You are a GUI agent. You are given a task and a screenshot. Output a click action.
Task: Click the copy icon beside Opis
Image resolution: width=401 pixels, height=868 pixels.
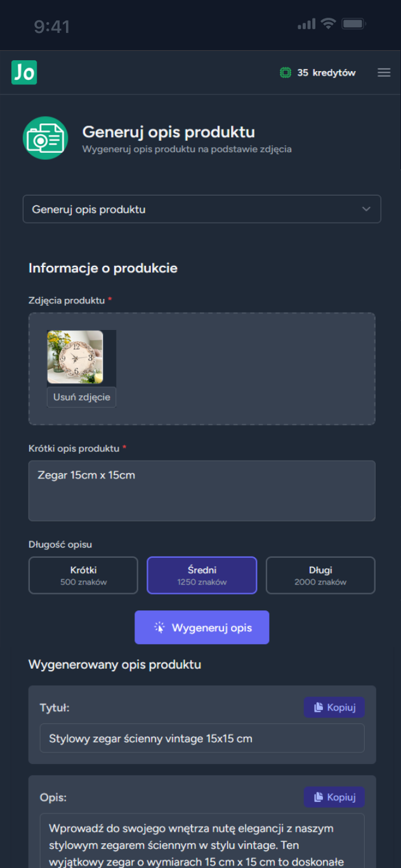point(315,798)
